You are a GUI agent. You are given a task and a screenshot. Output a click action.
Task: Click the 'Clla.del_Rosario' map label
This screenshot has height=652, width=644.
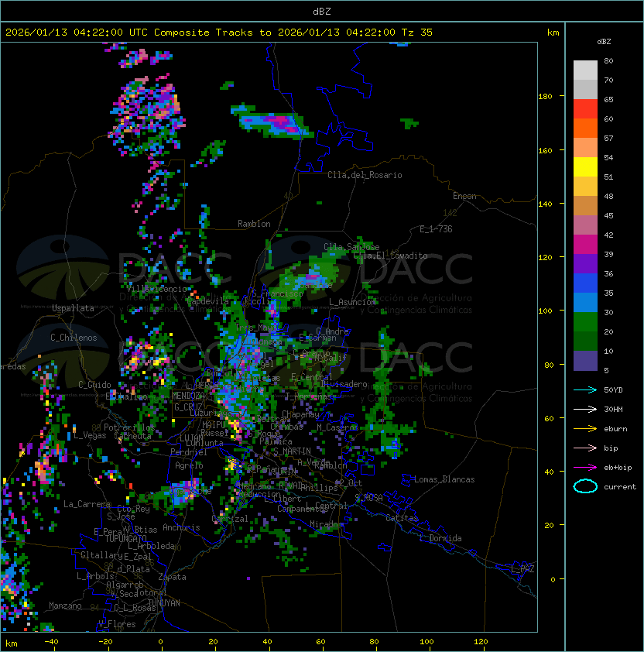[365, 175]
